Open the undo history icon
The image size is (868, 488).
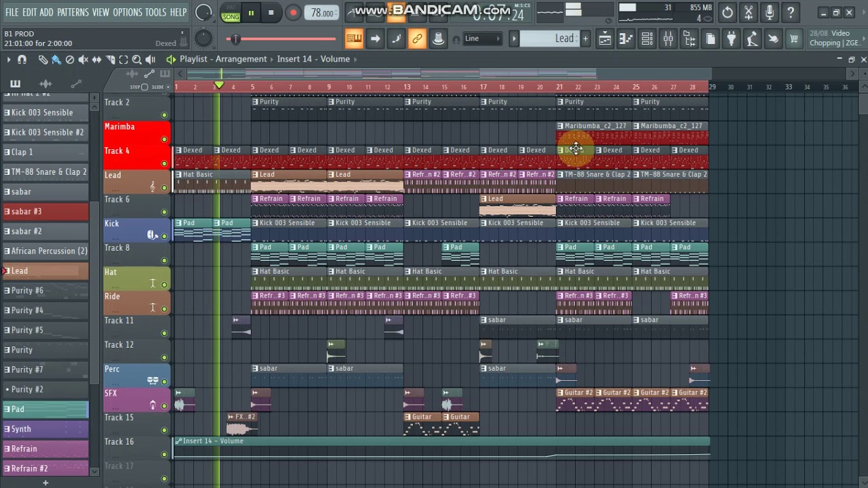[727, 12]
